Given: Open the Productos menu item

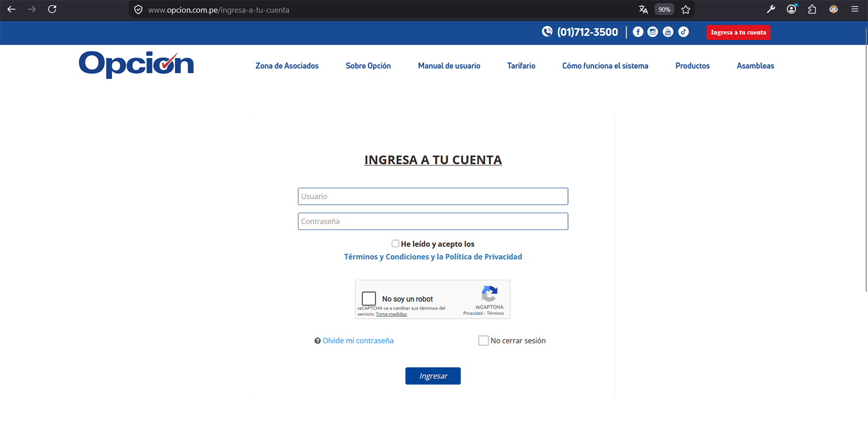Looking at the screenshot, I should 693,66.
